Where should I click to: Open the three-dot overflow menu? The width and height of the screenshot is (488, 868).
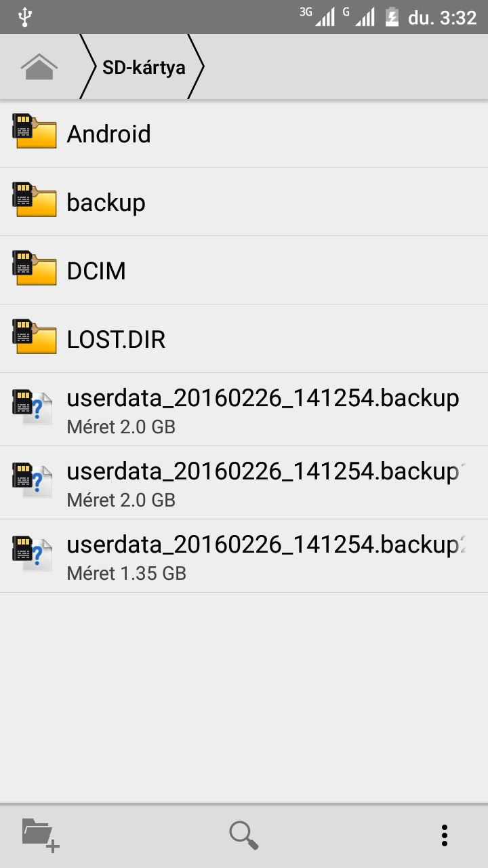(445, 835)
